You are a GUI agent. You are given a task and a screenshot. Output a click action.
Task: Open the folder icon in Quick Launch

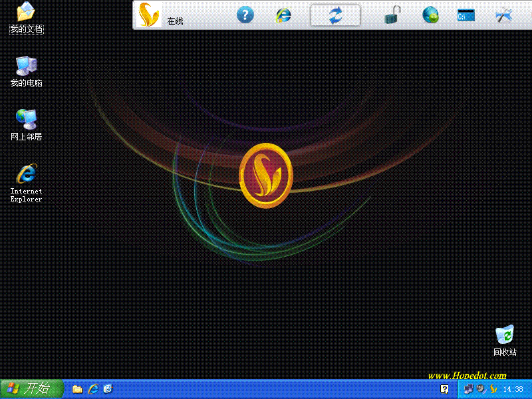click(77, 389)
